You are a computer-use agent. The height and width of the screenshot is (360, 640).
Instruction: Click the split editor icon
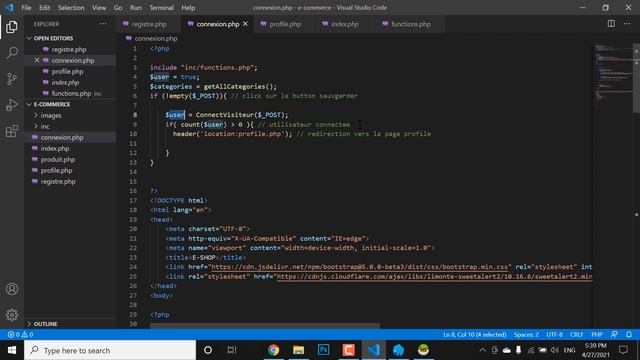[611, 24]
